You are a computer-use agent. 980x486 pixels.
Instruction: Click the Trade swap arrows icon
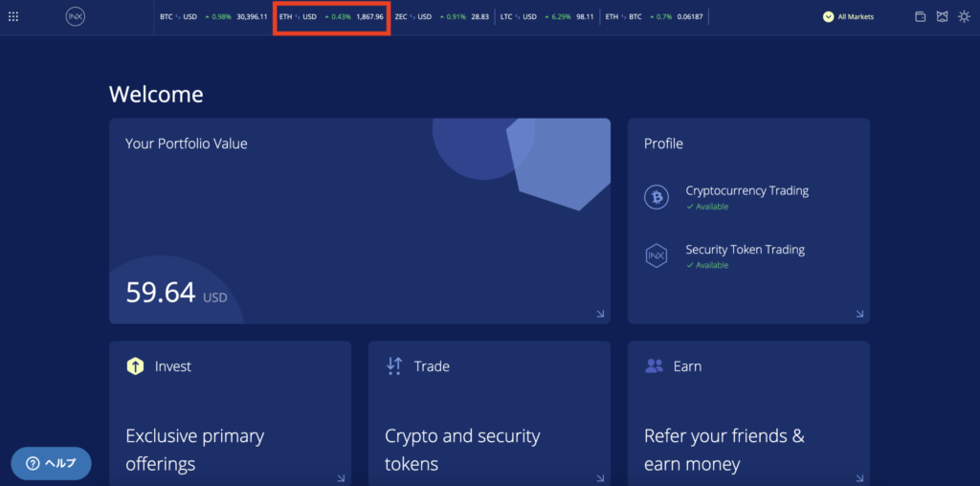pyautogui.click(x=394, y=365)
